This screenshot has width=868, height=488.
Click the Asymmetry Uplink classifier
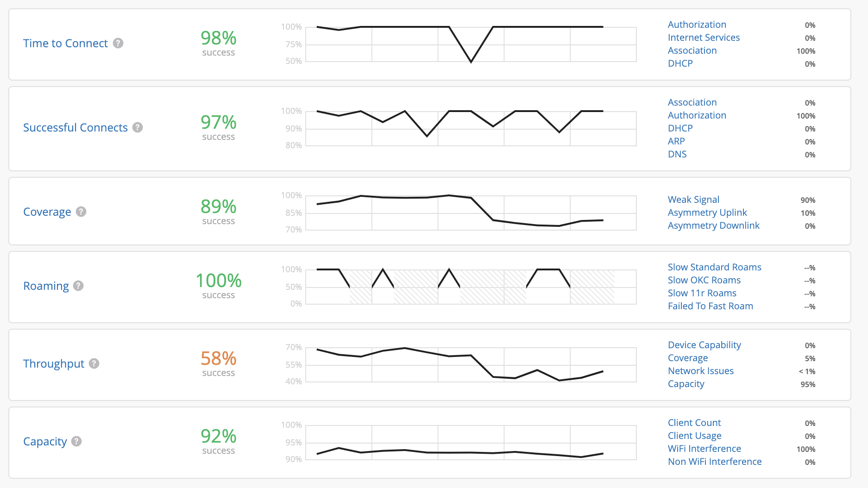tap(707, 213)
